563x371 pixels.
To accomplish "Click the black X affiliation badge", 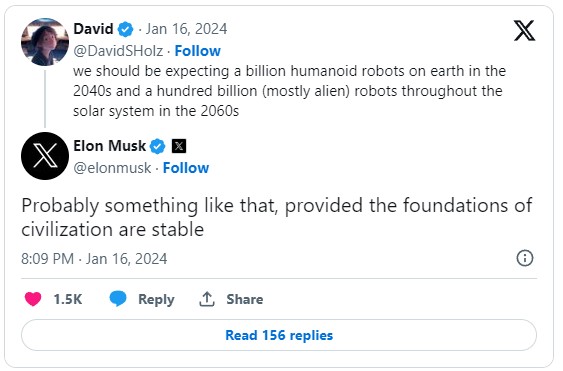I will [x=179, y=146].
